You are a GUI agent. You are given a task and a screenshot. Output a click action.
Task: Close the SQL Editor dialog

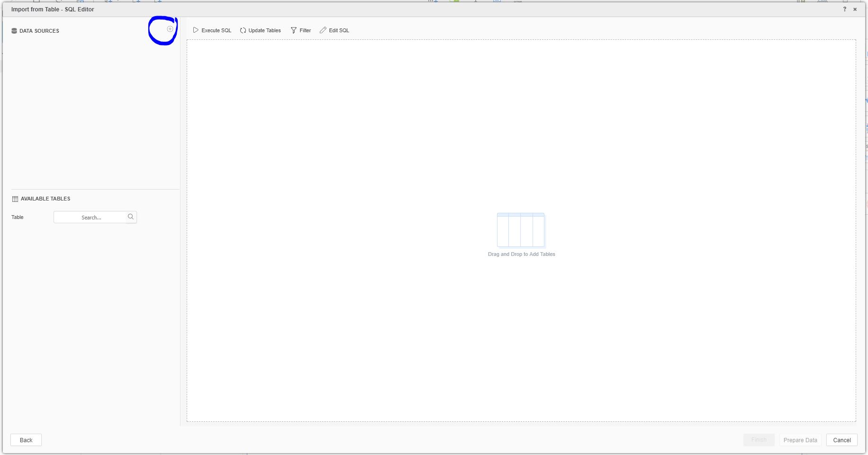click(x=856, y=9)
